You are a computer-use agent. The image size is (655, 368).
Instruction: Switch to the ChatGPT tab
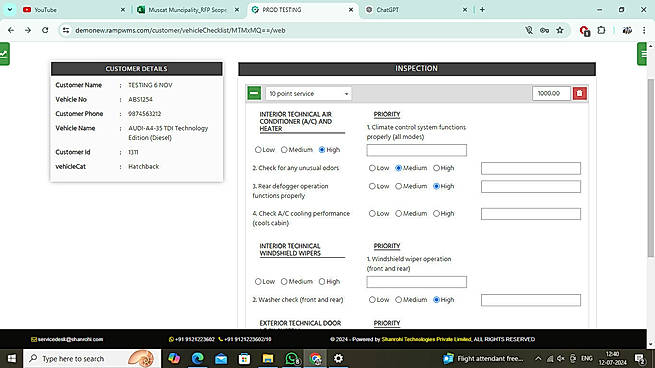tap(416, 10)
